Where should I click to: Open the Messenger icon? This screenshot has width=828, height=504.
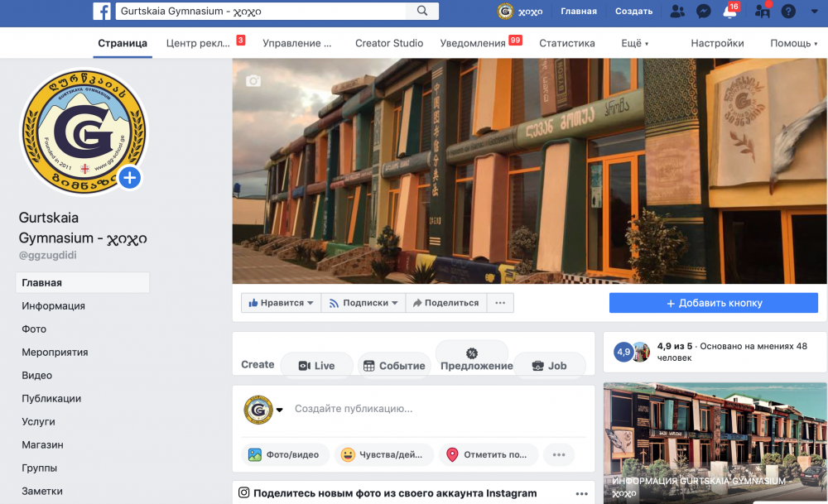tap(703, 12)
